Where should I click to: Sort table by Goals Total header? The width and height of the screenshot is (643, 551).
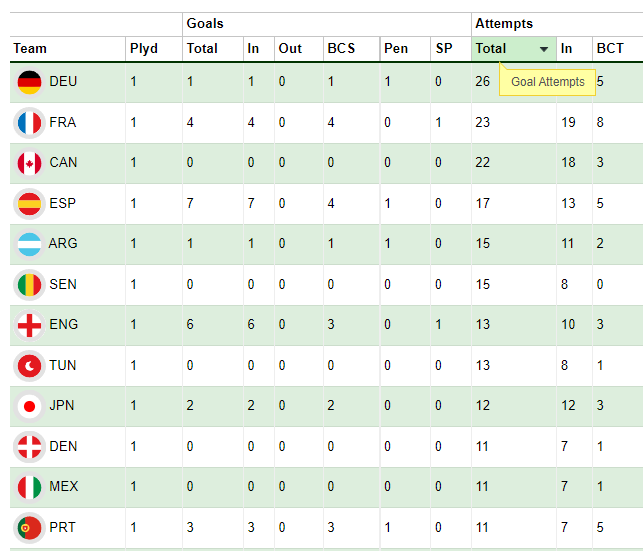point(202,48)
